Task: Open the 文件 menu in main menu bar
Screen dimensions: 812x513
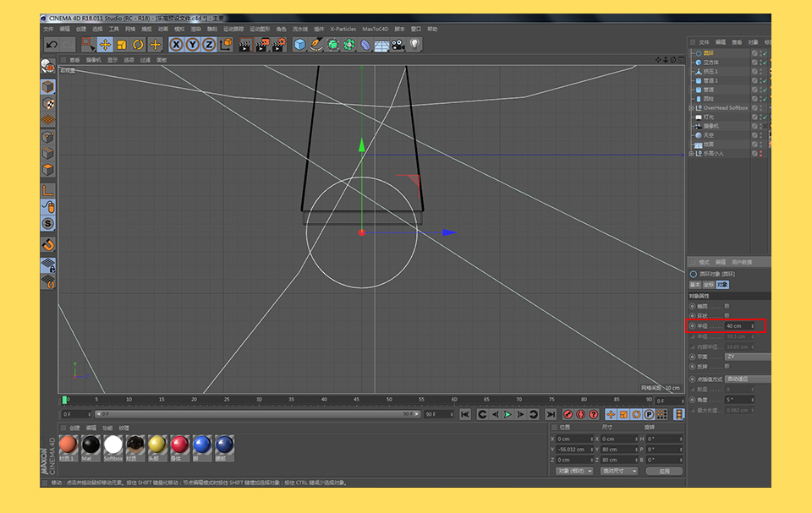Action: [x=49, y=29]
